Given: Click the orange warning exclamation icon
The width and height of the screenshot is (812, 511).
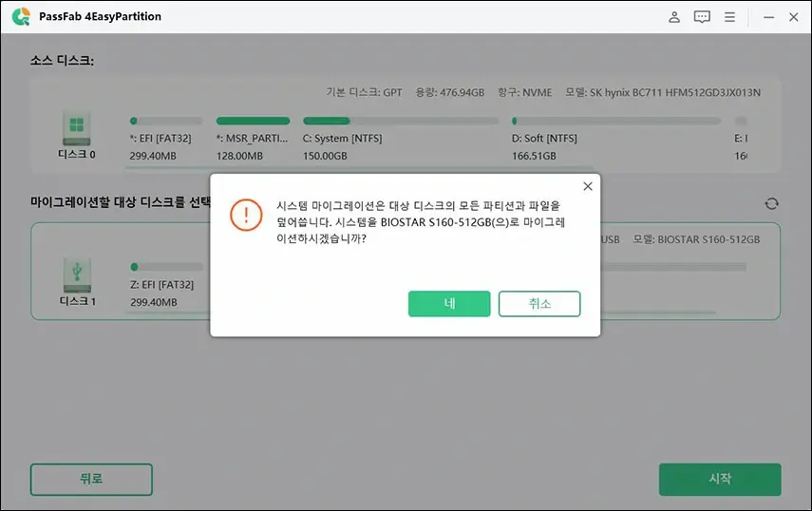Looking at the screenshot, I should (246, 215).
